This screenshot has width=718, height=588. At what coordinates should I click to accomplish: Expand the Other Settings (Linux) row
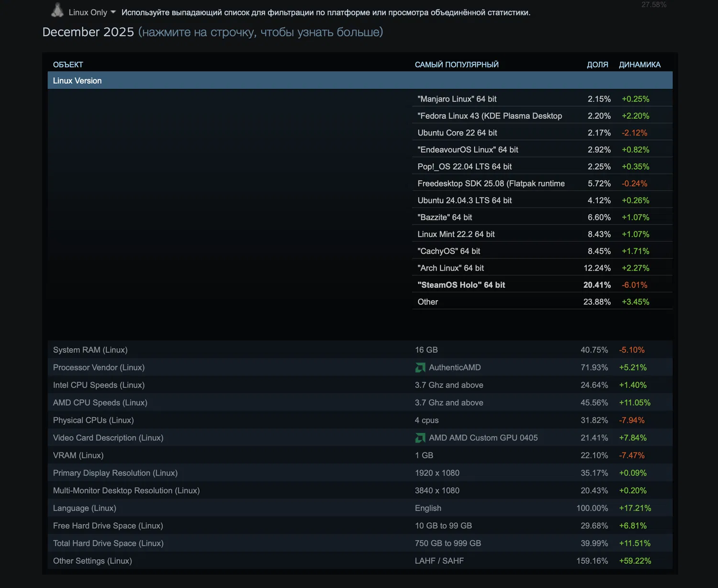[360, 561]
